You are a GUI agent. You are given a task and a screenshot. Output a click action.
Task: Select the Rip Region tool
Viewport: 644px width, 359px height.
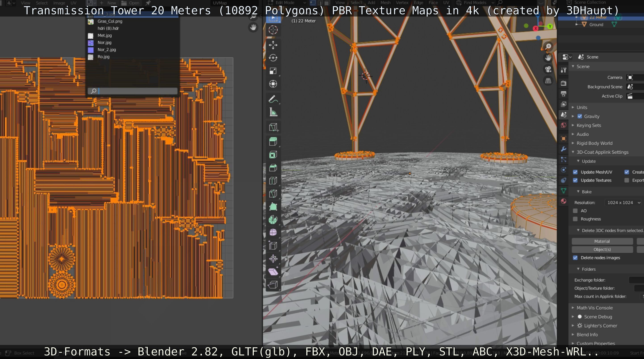tap(273, 285)
